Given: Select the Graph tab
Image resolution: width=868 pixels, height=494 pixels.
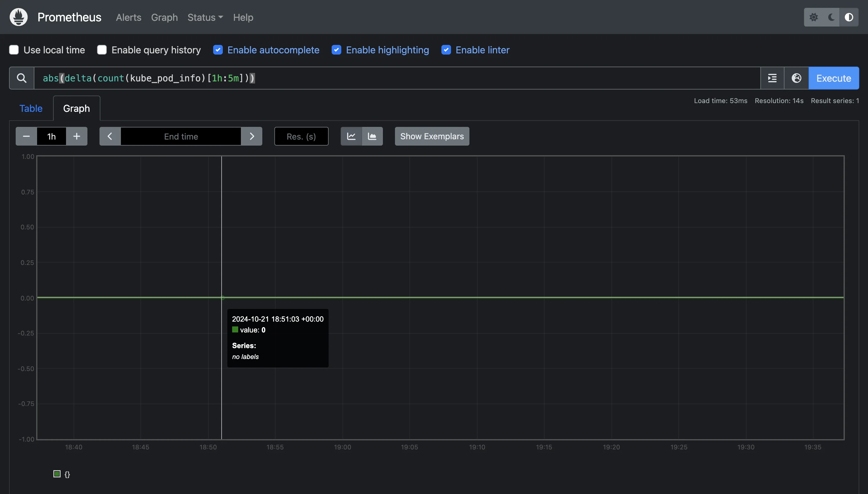Looking at the screenshot, I should click(x=76, y=108).
